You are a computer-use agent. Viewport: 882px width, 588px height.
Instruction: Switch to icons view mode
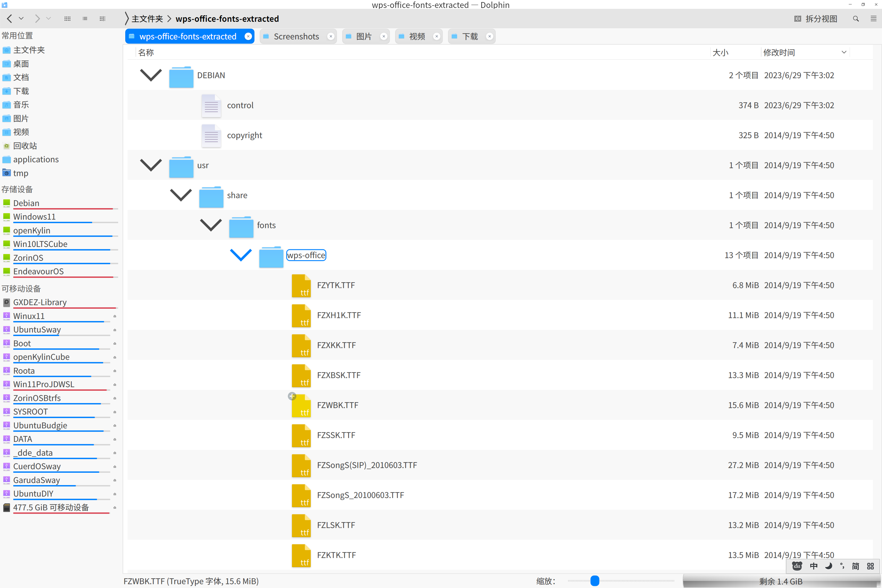(68, 18)
